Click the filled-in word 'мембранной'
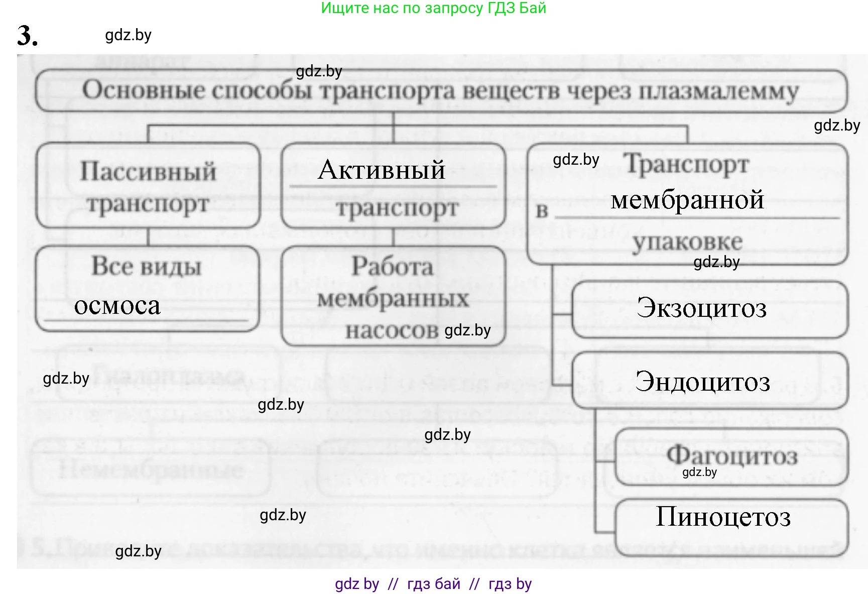868x594 pixels. tap(687, 200)
